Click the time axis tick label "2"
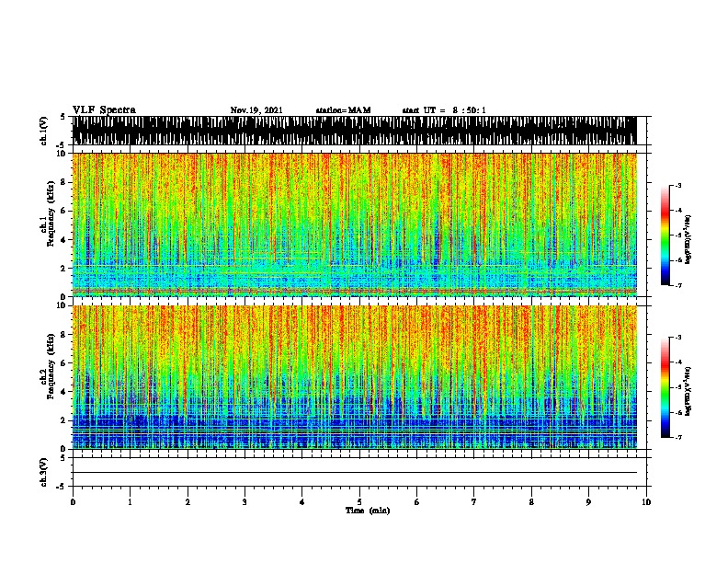The image size is (728, 563). click(x=188, y=502)
